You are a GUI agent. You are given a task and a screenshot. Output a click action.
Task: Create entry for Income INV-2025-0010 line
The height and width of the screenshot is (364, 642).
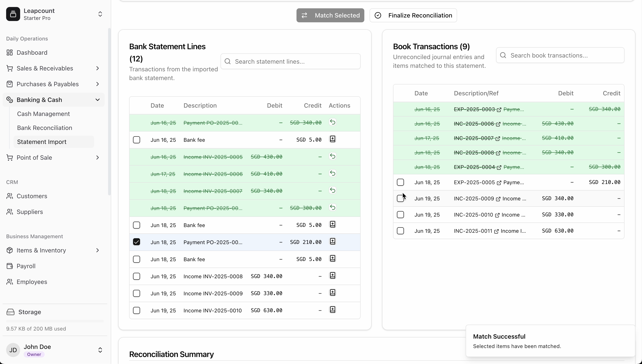coord(333,310)
